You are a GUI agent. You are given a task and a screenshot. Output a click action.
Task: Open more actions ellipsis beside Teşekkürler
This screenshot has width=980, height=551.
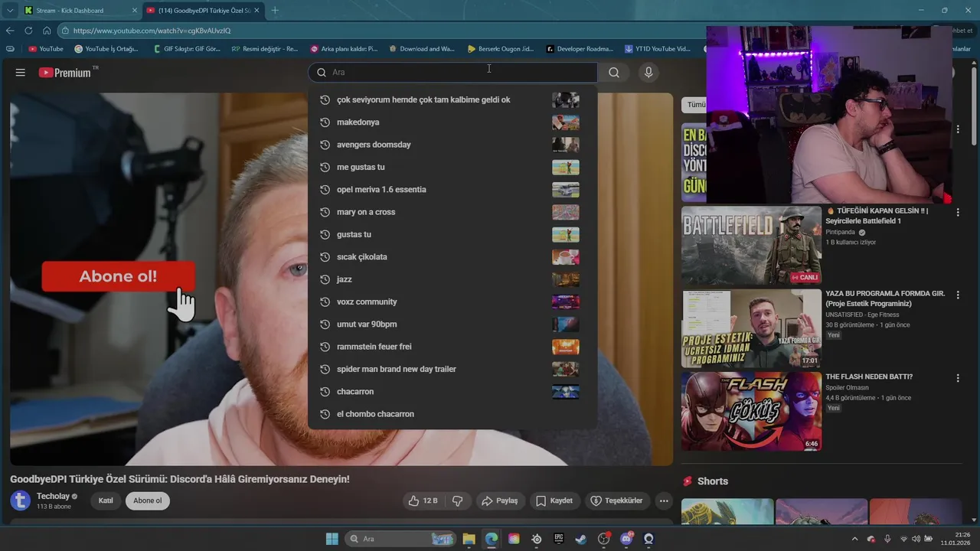[x=664, y=500]
